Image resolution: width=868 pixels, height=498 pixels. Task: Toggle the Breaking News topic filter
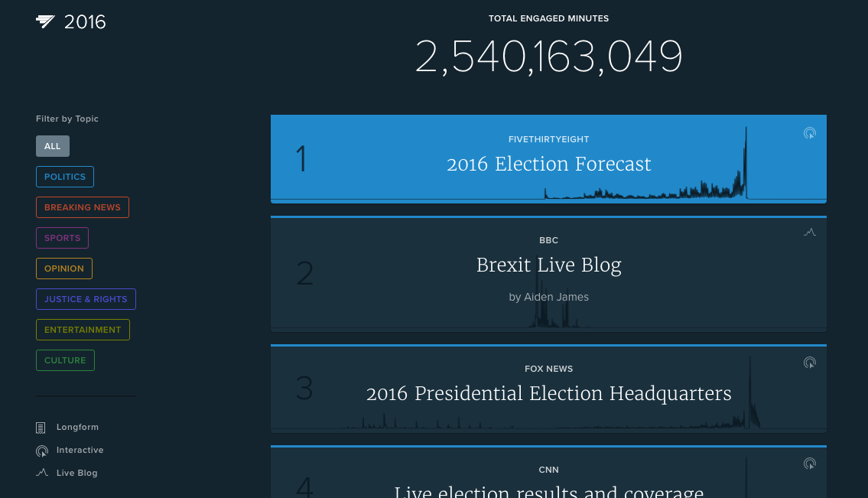coord(83,207)
